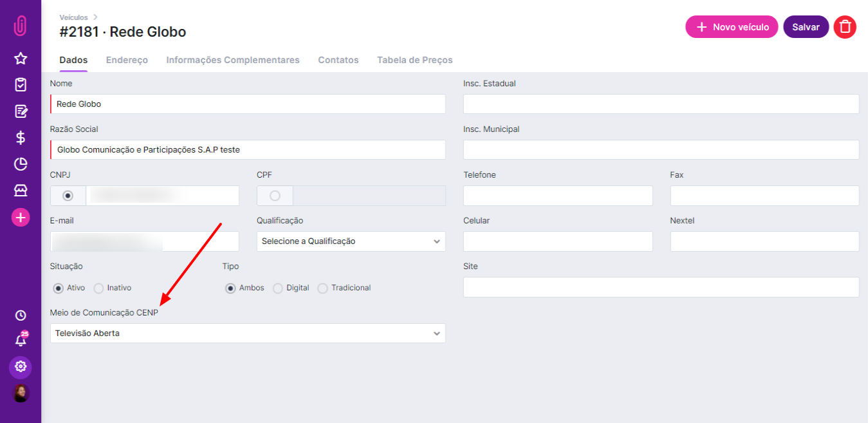Select the Ambos type radio
Screen dimensions: 868x423
point(230,288)
